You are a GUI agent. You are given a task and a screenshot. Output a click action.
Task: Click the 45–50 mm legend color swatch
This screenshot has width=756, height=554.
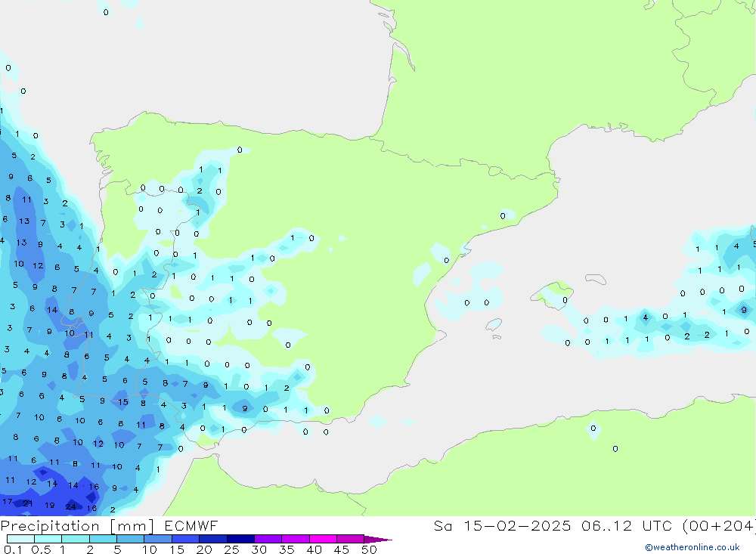[351, 539]
